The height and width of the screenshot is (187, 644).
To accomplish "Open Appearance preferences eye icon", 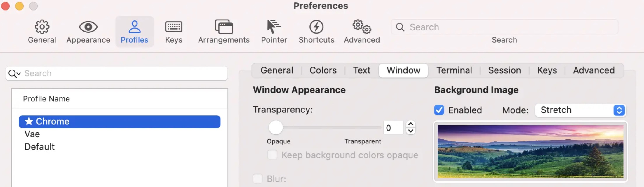I will pyautogui.click(x=88, y=27).
